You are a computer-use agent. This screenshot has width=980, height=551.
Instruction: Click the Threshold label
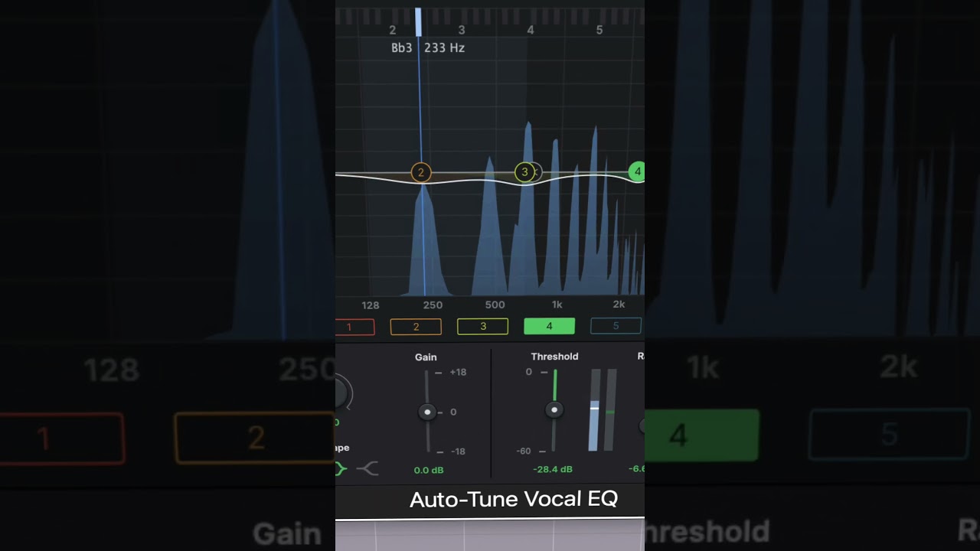click(x=554, y=357)
